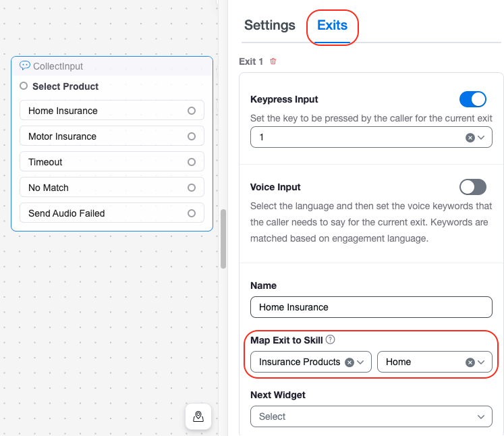Delete Exit 1 with the trash icon
The image size is (504, 436).
(273, 61)
